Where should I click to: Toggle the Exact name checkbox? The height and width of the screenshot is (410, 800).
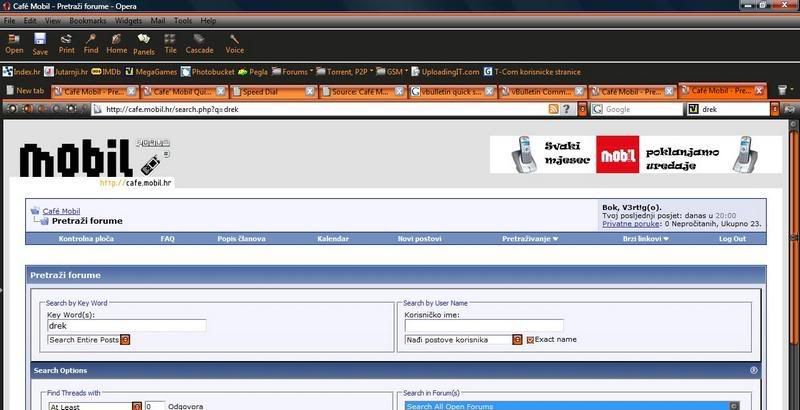point(530,340)
